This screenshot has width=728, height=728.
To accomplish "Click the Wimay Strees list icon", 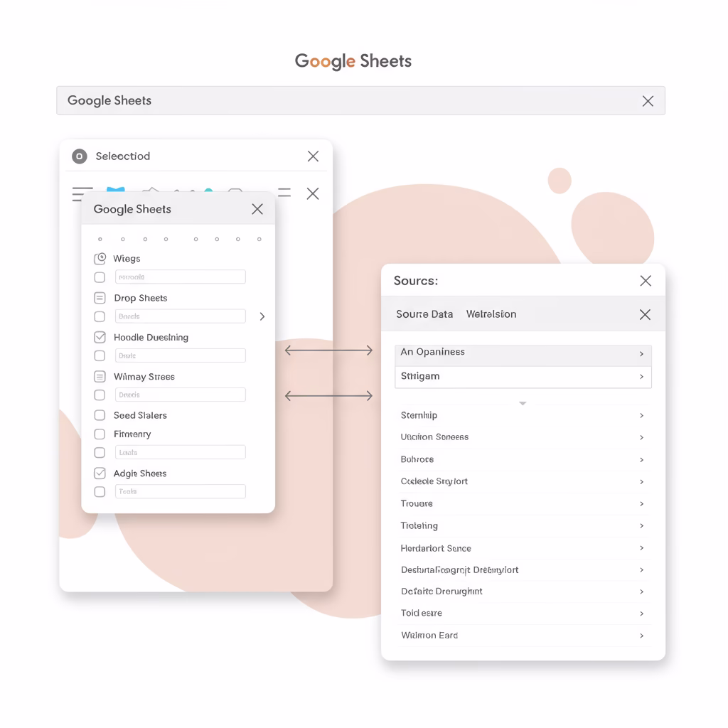I will [100, 376].
